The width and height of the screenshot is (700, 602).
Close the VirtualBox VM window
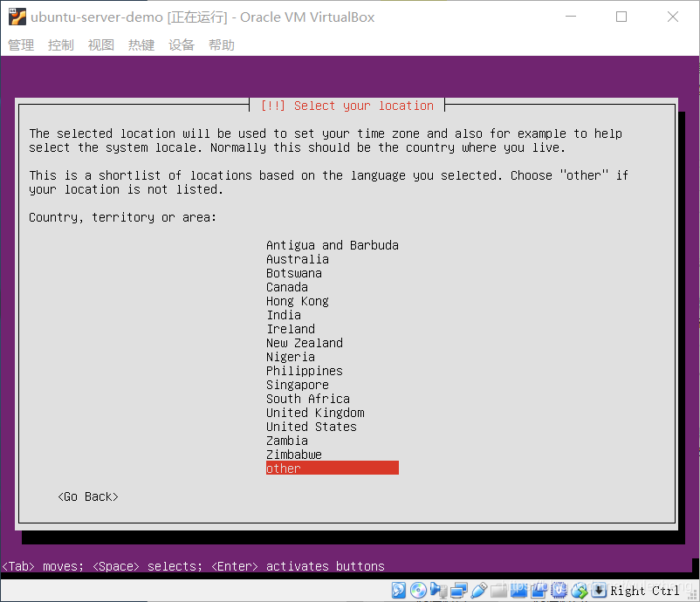pyautogui.click(x=673, y=17)
